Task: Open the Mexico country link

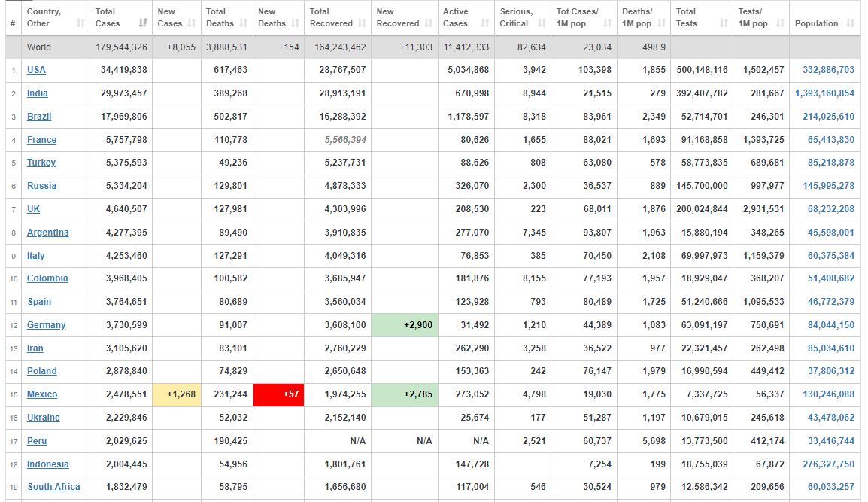Action: tap(42, 394)
